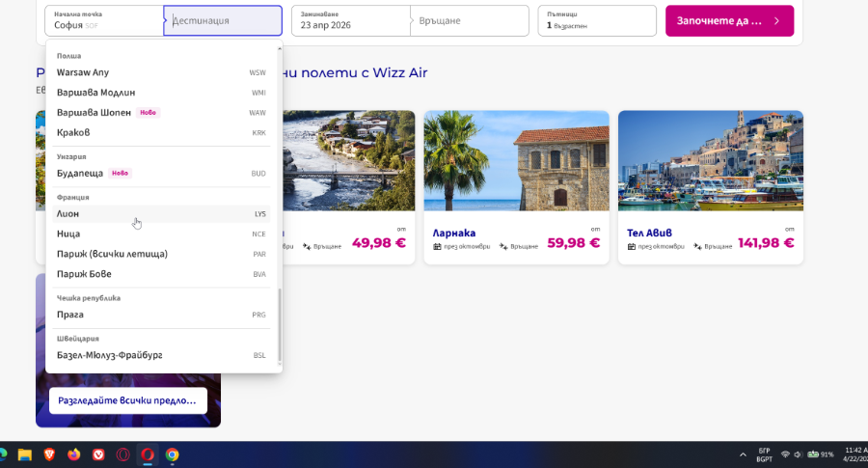Click the Ново badge next to Будапеща
Viewport: 868px width, 468px height.
(x=120, y=174)
